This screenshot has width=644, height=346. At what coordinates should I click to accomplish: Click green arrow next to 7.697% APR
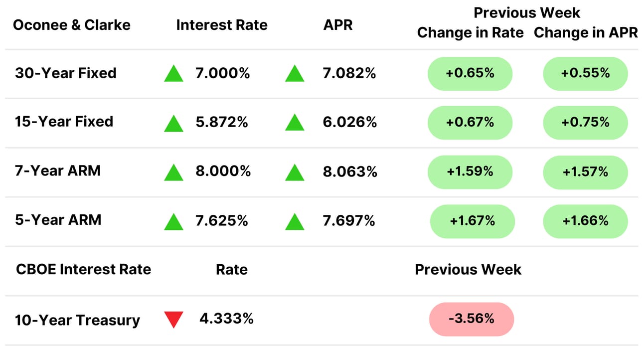295,221
